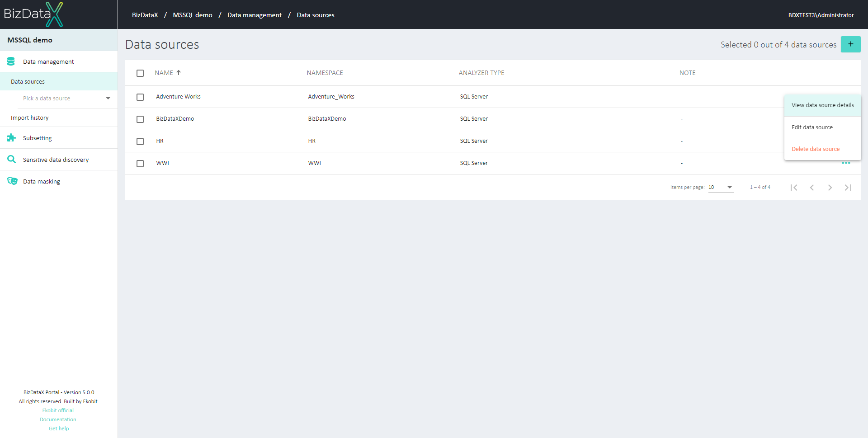Click SQL Server analyzer type in HR row

(474, 141)
